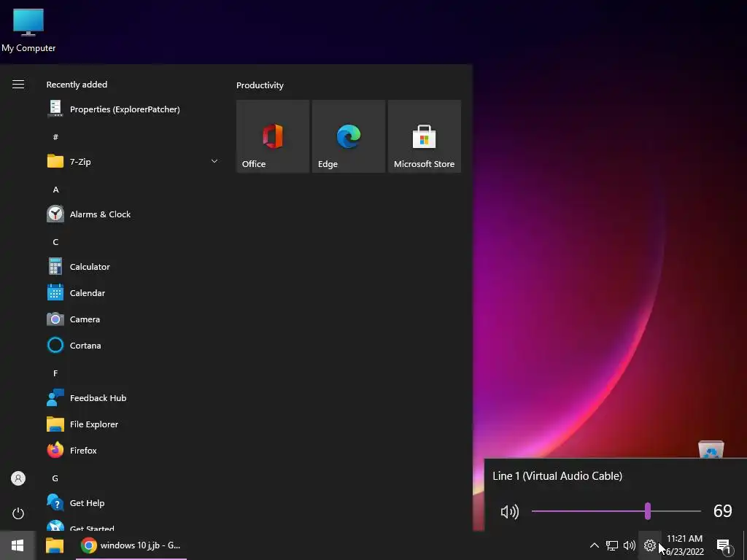Click the Productivity group header
Image resolution: width=747 pixels, height=560 pixels.
260,85
